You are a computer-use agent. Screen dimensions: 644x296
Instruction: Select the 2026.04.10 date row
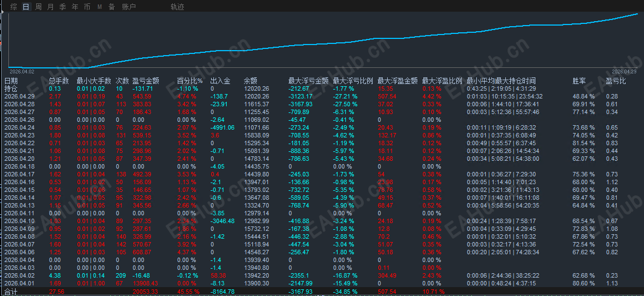point(19,221)
